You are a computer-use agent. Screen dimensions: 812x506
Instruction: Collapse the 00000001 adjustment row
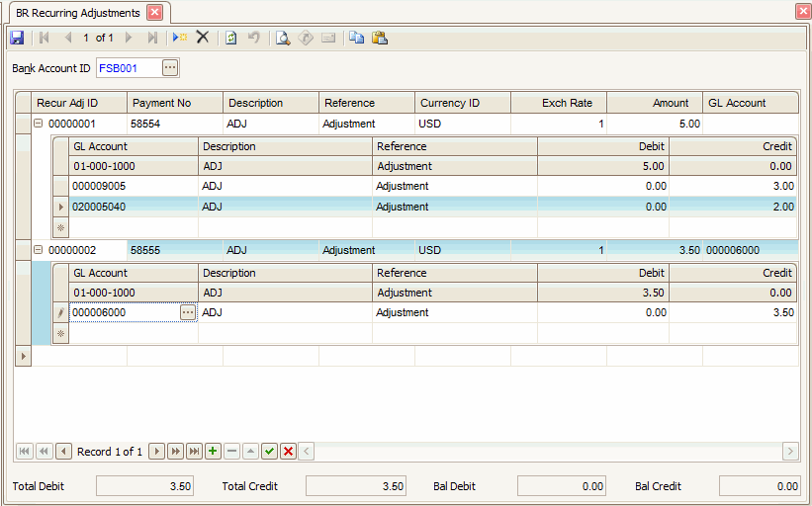pos(39,124)
